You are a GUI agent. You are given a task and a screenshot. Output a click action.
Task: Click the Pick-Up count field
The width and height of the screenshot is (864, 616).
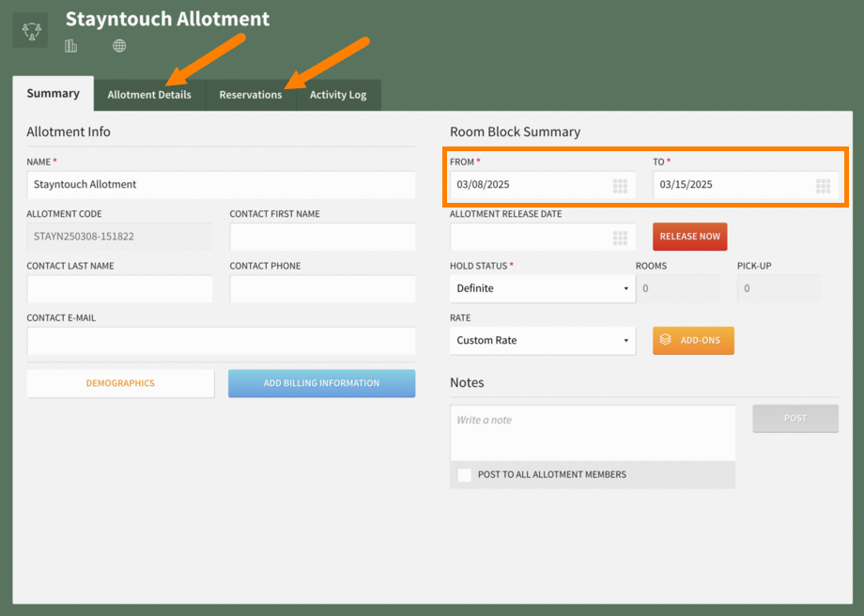coord(779,288)
